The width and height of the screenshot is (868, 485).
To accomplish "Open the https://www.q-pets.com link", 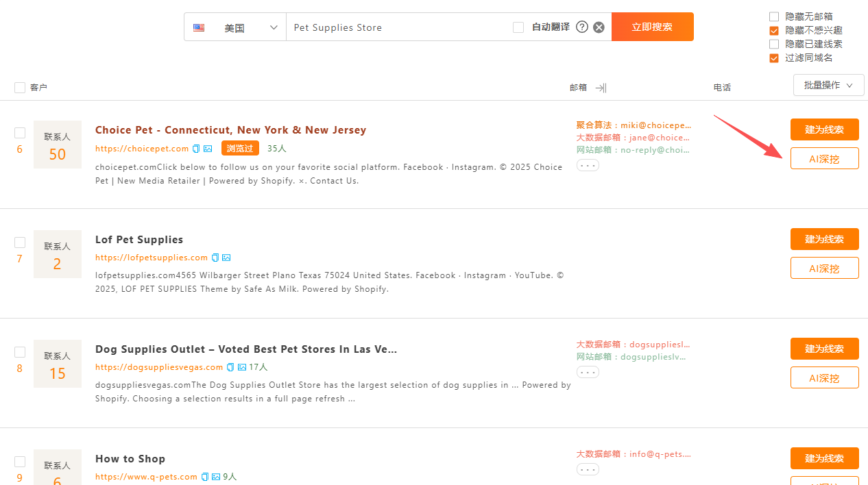I will pyautogui.click(x=146, y=477).
